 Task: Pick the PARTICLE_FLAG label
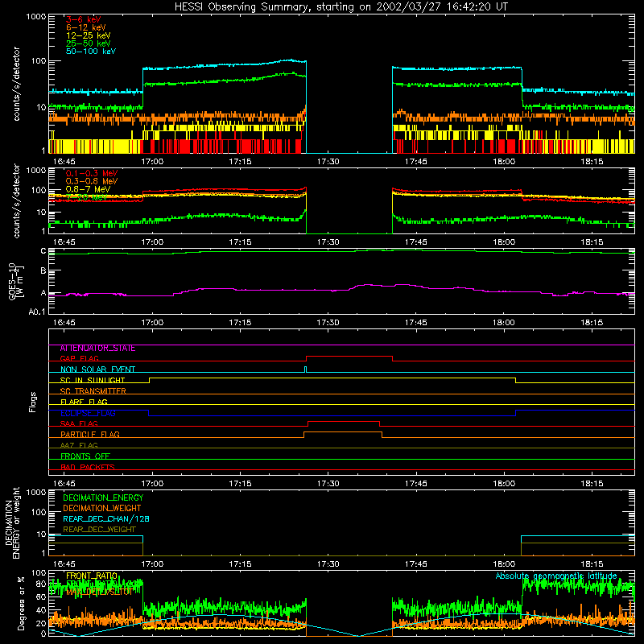pos(90,435)
